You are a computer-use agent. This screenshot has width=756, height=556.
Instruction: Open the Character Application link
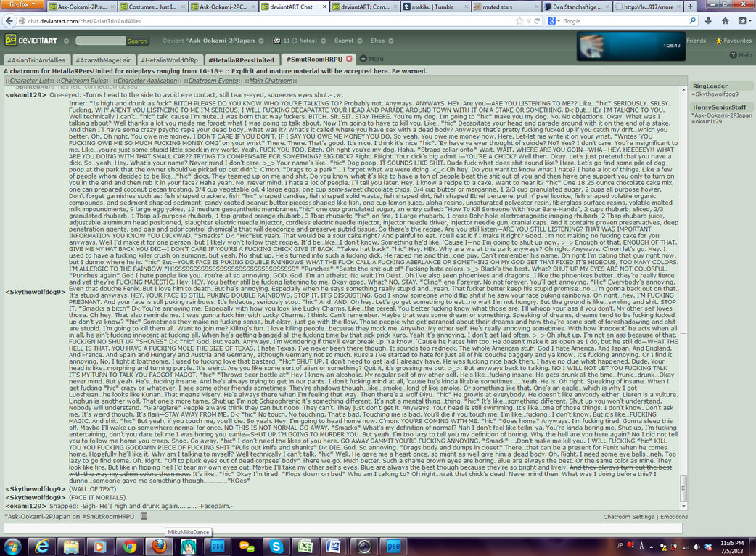click(147, 81)
